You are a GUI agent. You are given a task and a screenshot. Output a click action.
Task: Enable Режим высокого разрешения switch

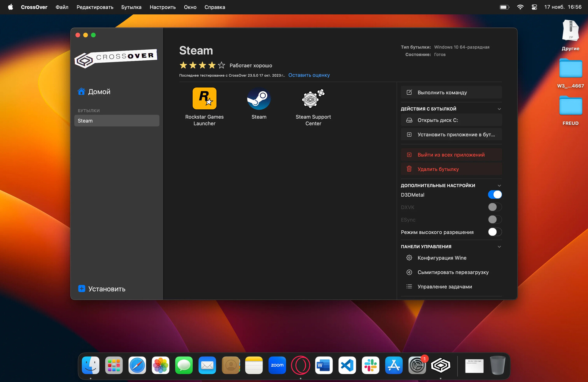(x=495, y=232)
